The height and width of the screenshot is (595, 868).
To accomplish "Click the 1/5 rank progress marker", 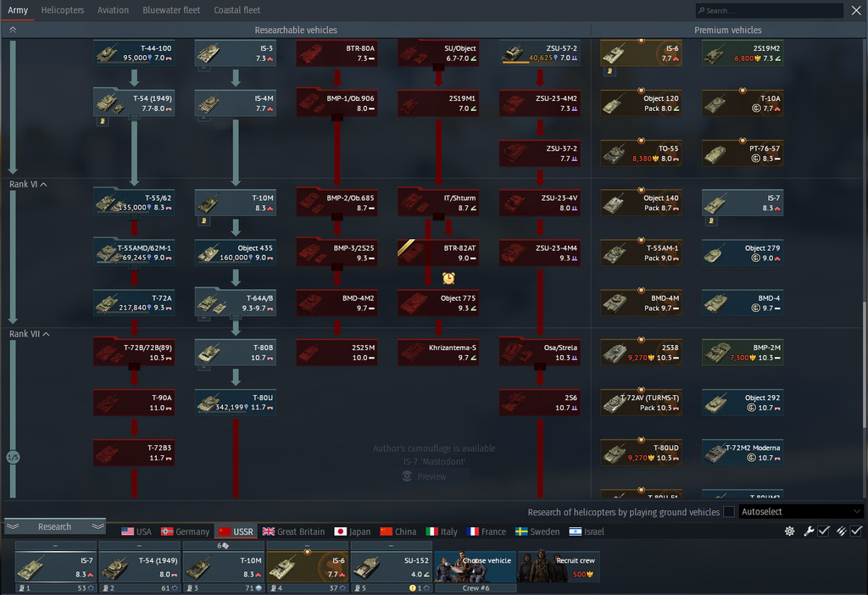I will click(x=13, y=457).
